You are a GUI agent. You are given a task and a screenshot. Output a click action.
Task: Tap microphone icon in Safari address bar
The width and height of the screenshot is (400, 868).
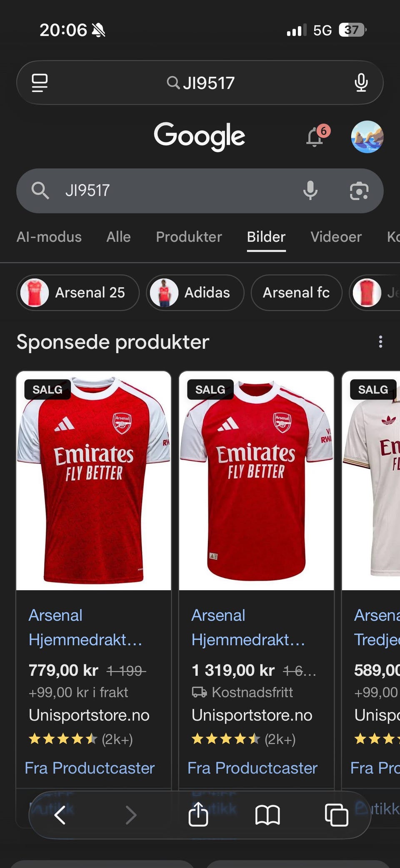[361, 83]
